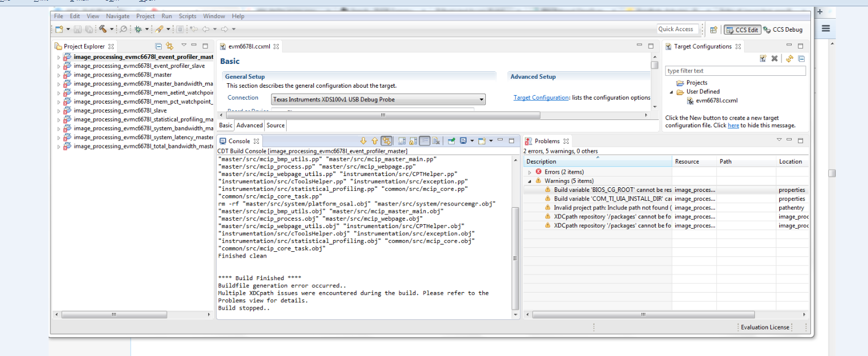Click the Console vertical scrollbar thumb
Image resolution: width=868 pixels, height=356 pixels.
(x=515, y=258)
